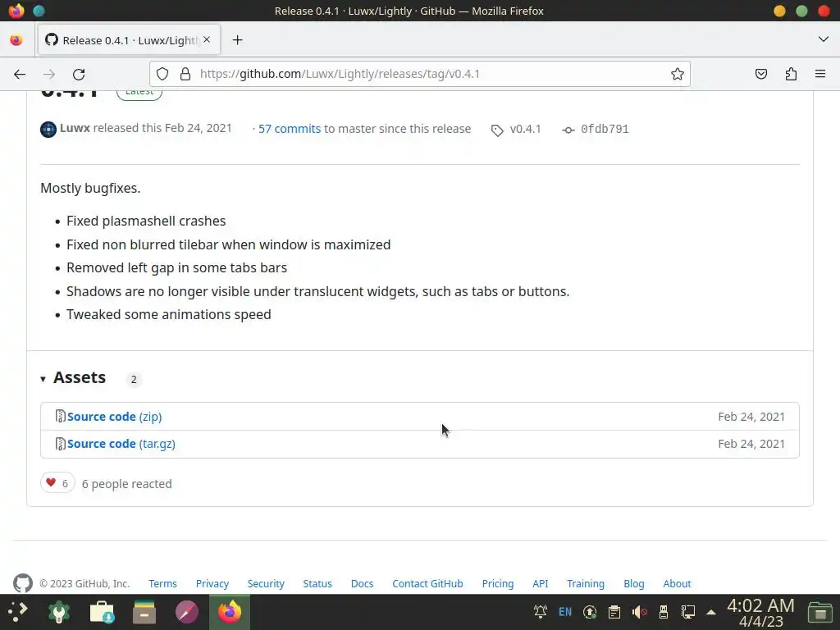Click Luwx user avatar
840x630 pixels.
48,129
